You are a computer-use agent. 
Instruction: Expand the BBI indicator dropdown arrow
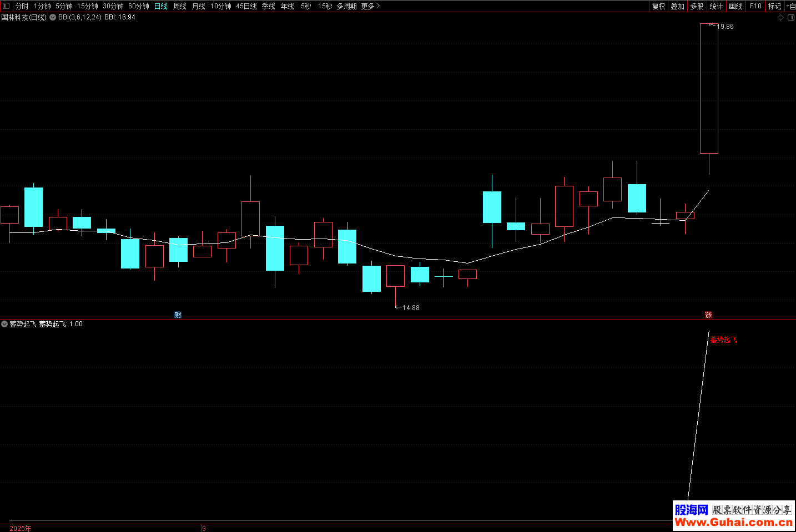53,17
